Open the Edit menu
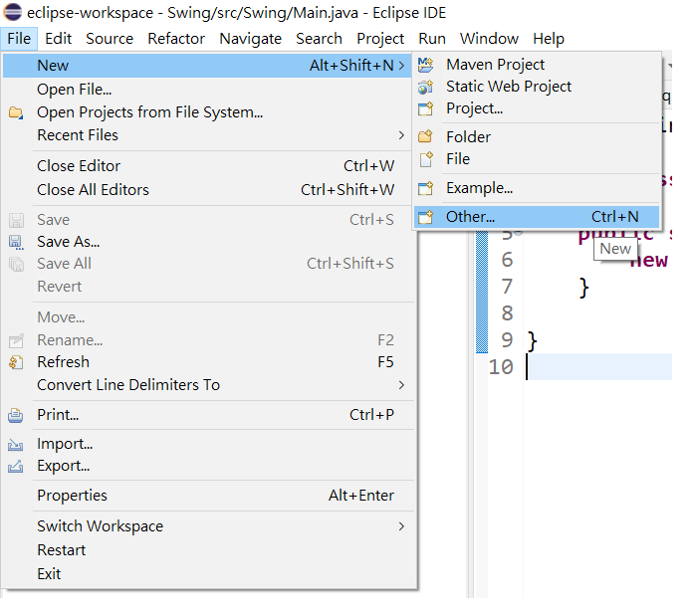This screenshot has width=693, height=616. 58,39
